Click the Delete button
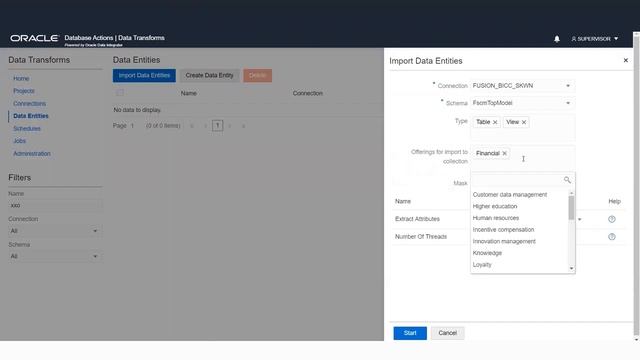The height and width of the screenshot is (360, 640). pyautogui.click(x=258, y=76)
